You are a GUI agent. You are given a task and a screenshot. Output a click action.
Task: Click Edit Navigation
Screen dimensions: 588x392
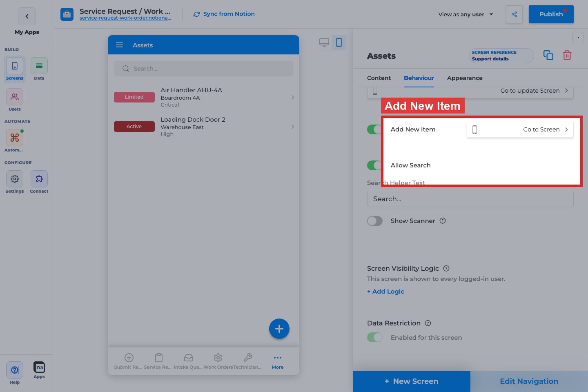[x=529, y=381]
